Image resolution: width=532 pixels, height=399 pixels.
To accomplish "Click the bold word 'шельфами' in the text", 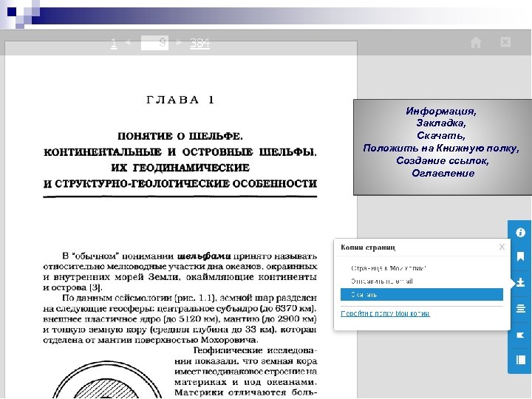I will pos(204,256).
